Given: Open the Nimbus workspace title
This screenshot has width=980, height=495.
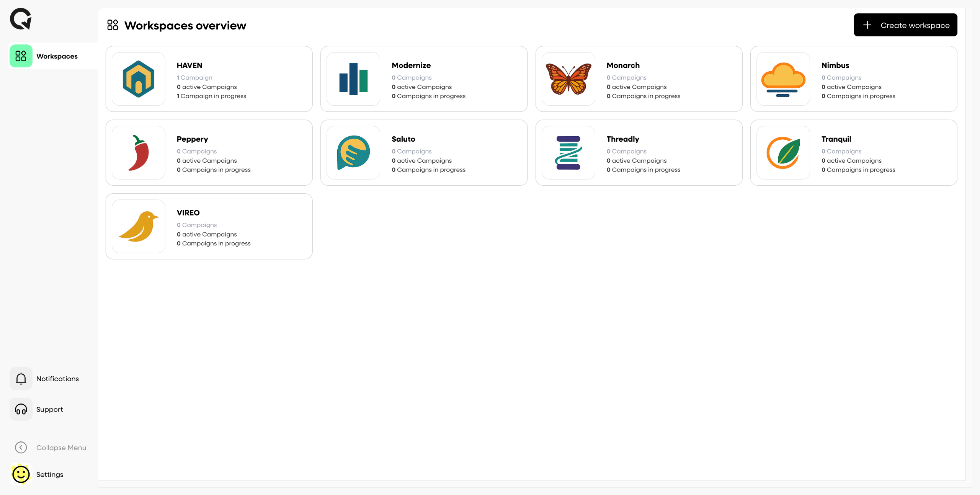Looking at the screenshot, I should tap(835, 65).
